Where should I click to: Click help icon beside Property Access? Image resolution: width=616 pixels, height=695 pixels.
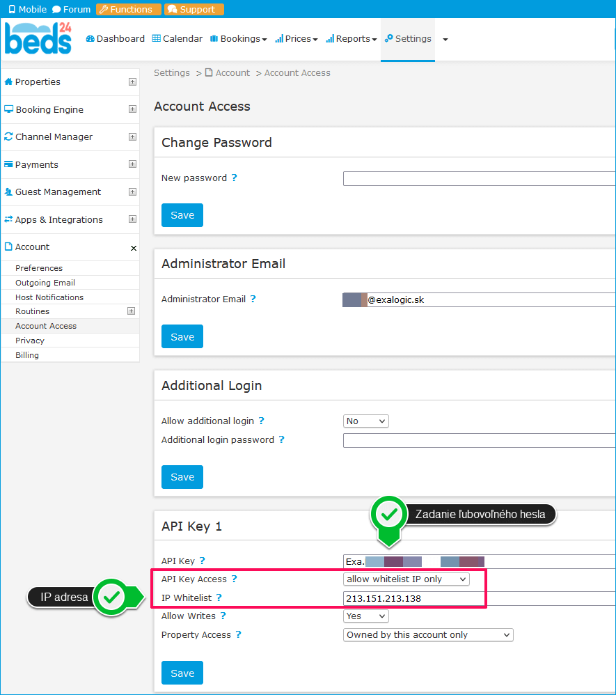239,635
